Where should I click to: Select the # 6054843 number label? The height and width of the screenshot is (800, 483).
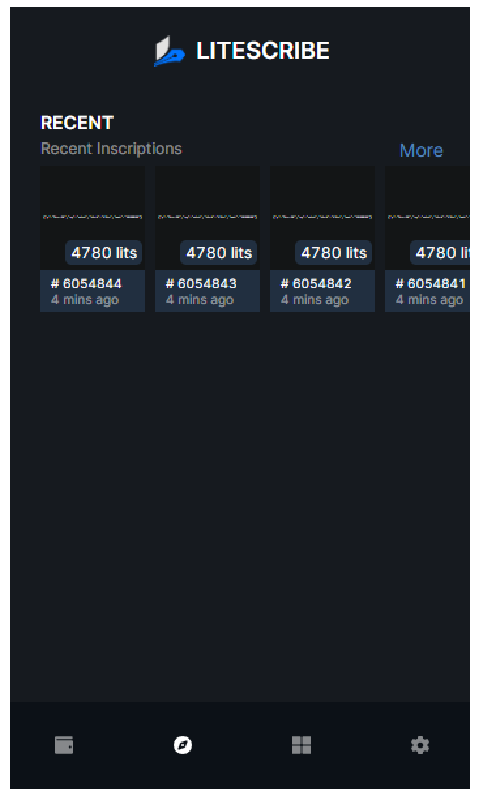[x=201, y=283]
